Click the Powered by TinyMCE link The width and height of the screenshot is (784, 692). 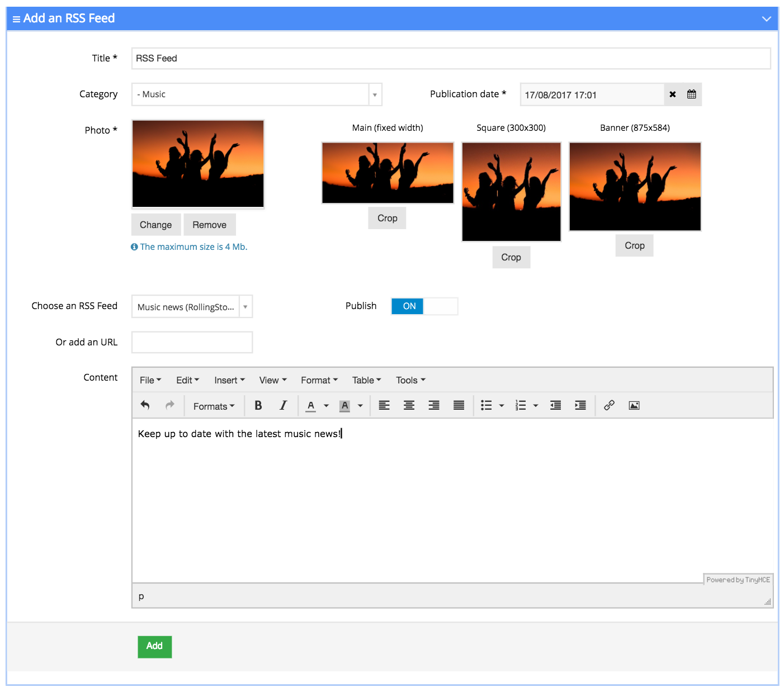click(x=738, y=580)
